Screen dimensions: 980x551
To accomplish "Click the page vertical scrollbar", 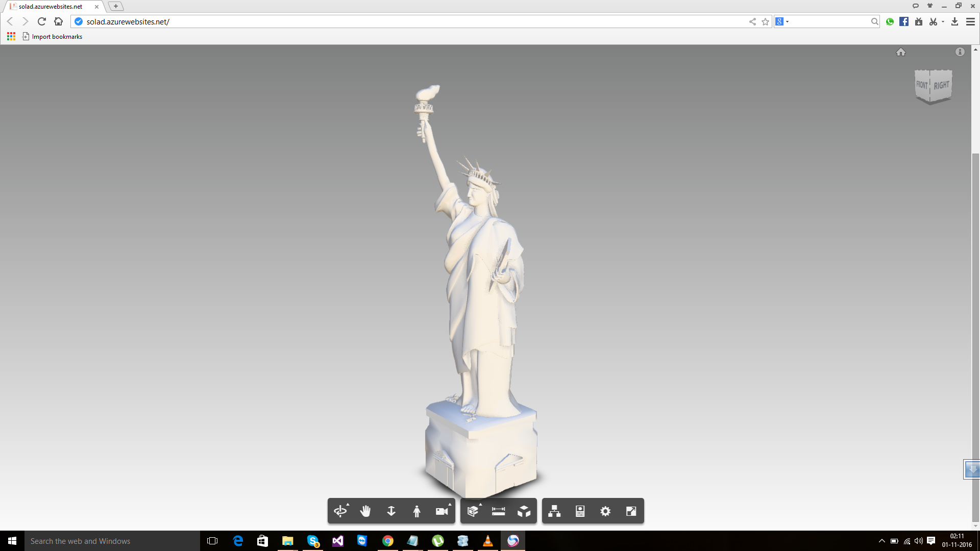I will pyautogui.click(x=975, y=306).
